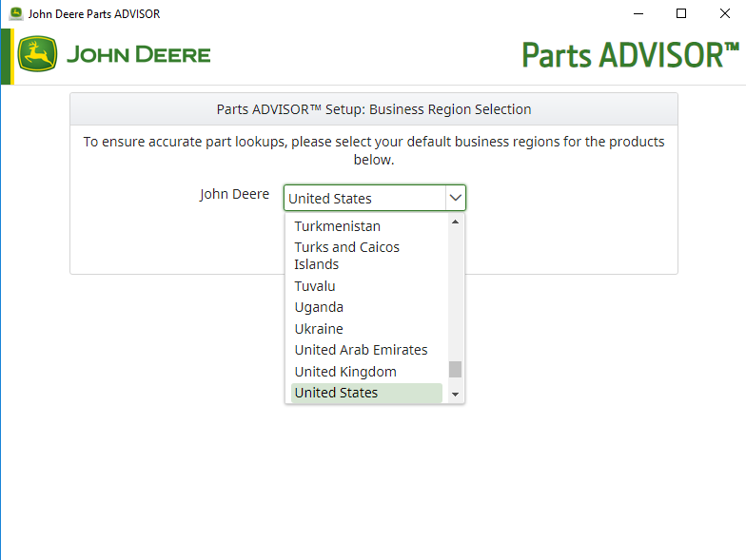The image size is (746, 560).
Task: Click the Parts ADVISOR logo text
Action: [x=630, y=55]
